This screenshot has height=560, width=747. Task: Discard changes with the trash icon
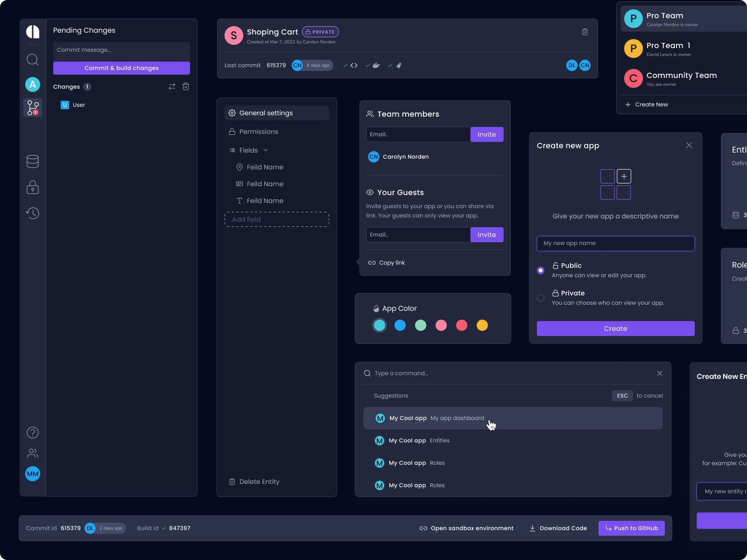point(186,86)
